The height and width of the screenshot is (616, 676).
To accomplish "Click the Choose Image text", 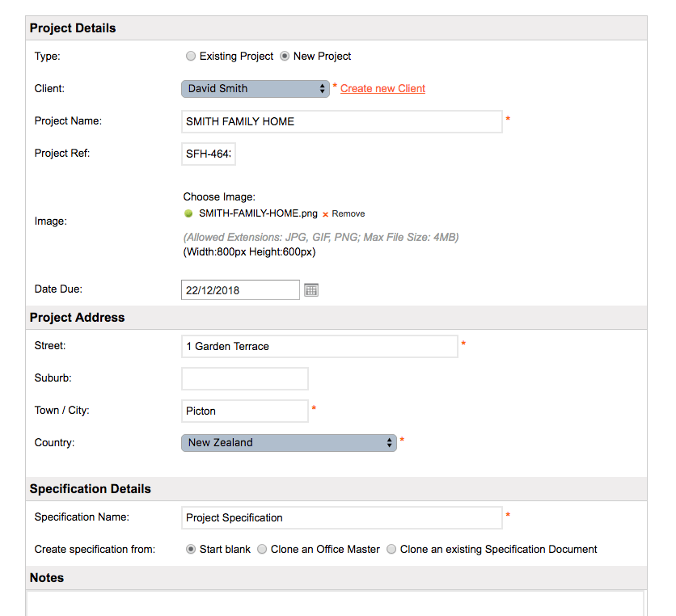I will [218, 196].
